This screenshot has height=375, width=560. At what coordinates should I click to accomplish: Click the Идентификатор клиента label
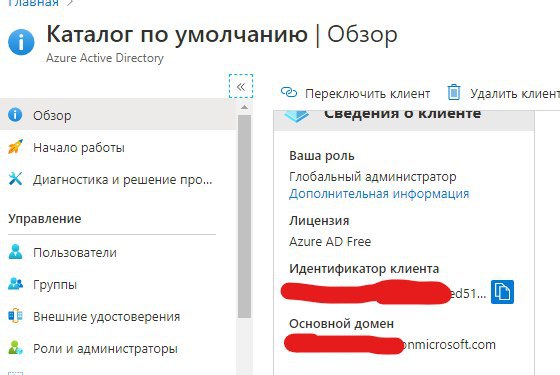[364, 269]
